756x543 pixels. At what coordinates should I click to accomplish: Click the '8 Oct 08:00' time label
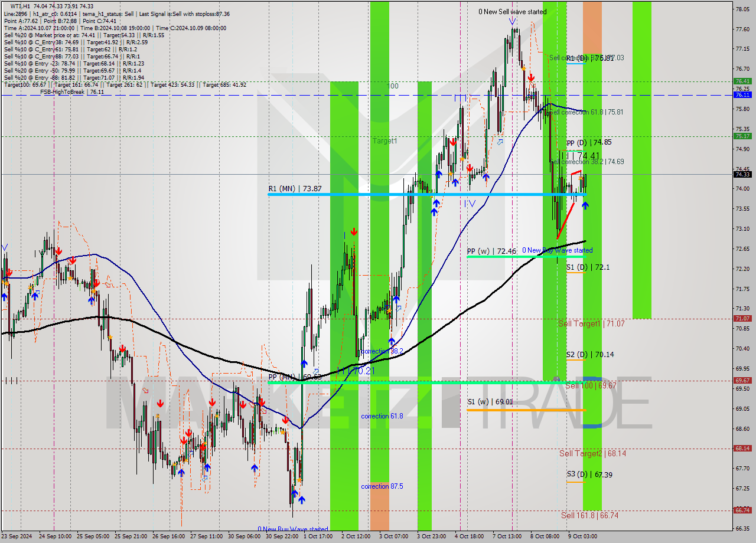[546, 537]
